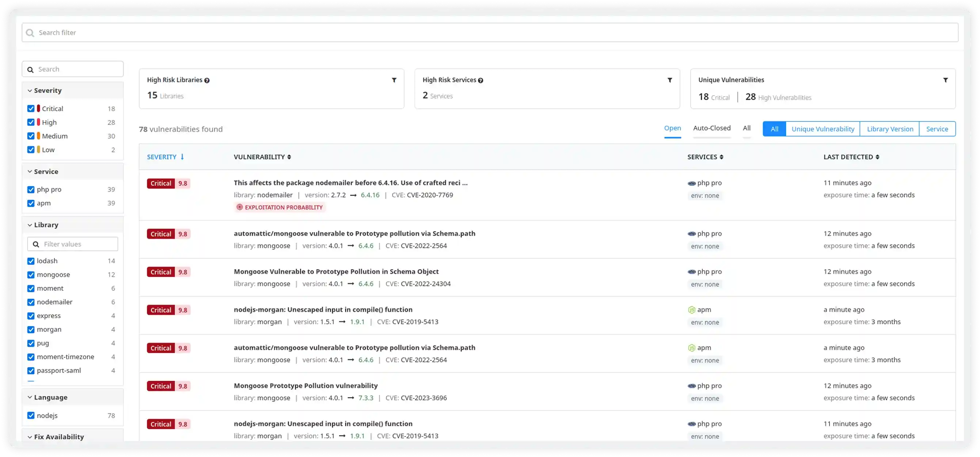The width and height of the screenshot is (980, 457).
Task: Switch to the Unique Vulnerability view
Action: 823,129
